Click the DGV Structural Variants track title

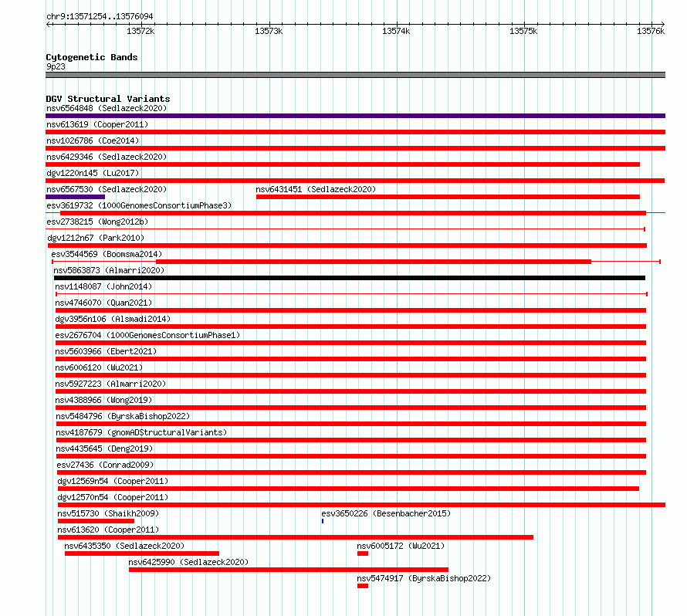pos(108,99)
